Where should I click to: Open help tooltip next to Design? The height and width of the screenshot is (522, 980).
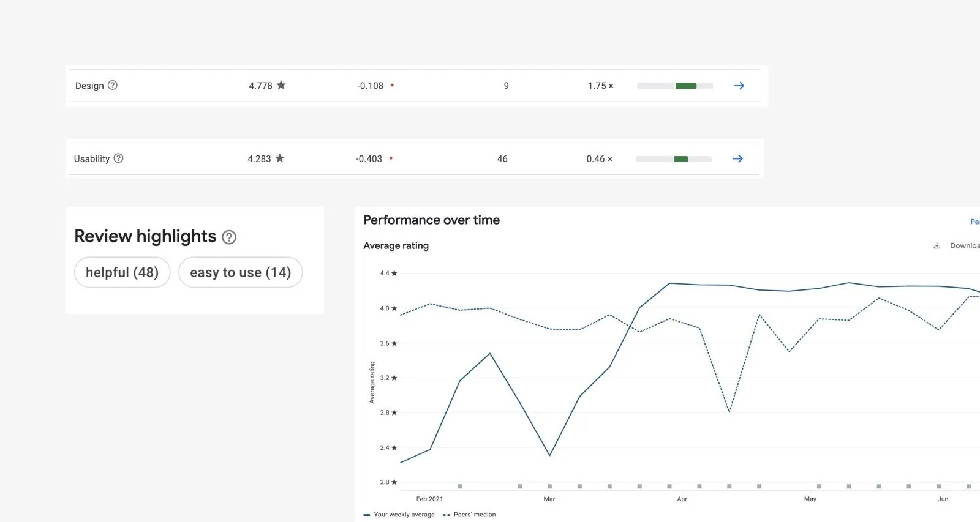click(x=113, y=85)
